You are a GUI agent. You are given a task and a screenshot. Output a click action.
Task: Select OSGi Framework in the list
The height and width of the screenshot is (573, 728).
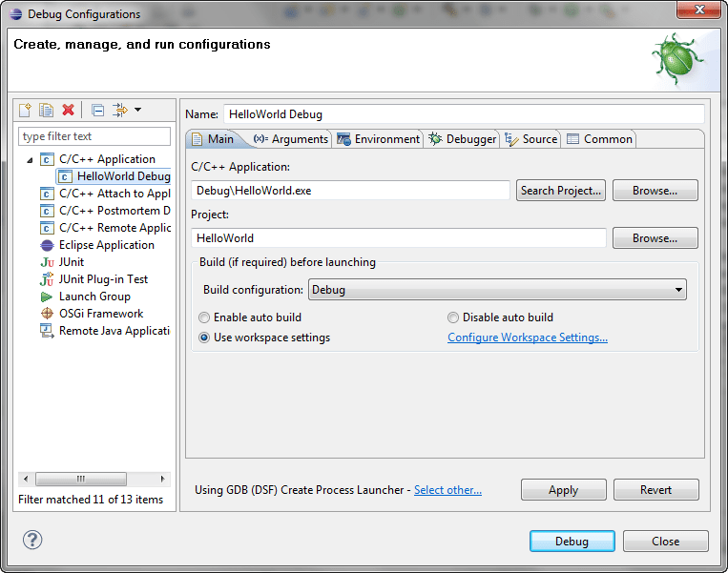(x=101, y=314)
